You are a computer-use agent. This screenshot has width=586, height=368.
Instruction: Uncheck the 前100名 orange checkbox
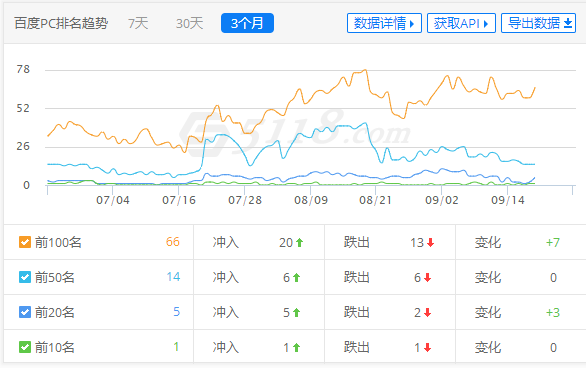(25, 242)
